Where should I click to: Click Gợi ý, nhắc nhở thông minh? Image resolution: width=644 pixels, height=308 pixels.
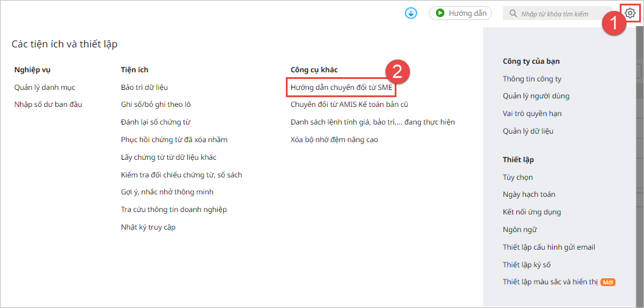coord(167,192)
